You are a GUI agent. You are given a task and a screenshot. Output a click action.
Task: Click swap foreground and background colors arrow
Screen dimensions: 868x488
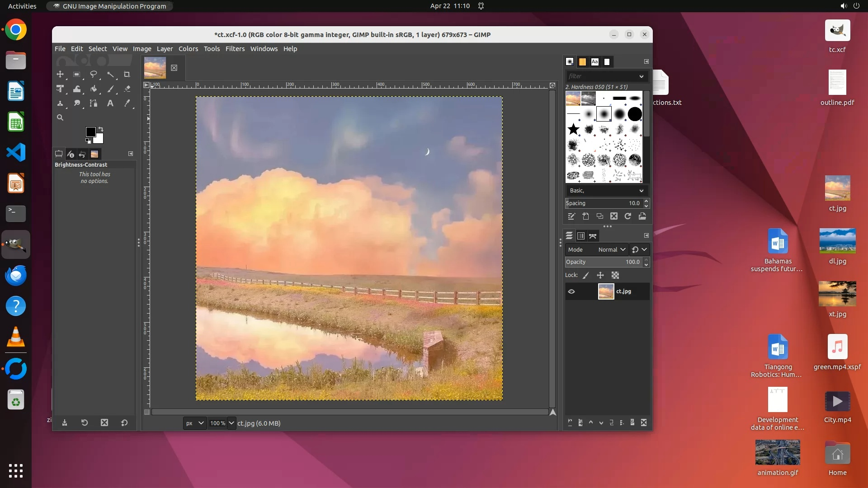tap(101, 129)
